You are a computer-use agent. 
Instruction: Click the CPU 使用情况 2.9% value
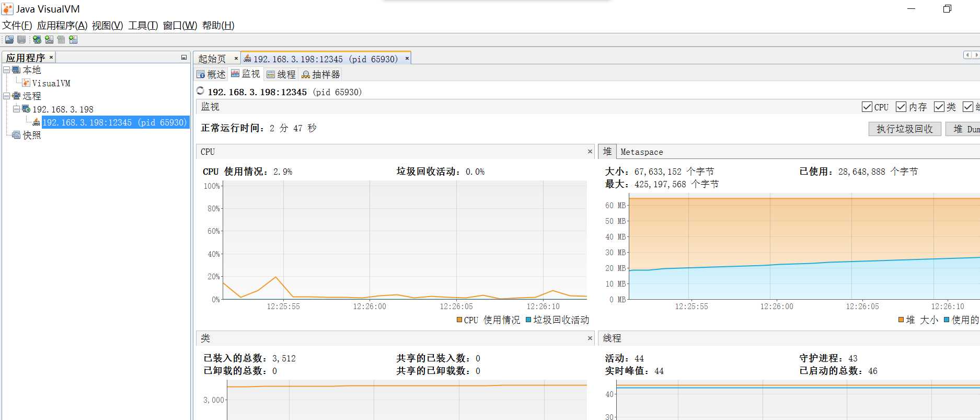283,172
